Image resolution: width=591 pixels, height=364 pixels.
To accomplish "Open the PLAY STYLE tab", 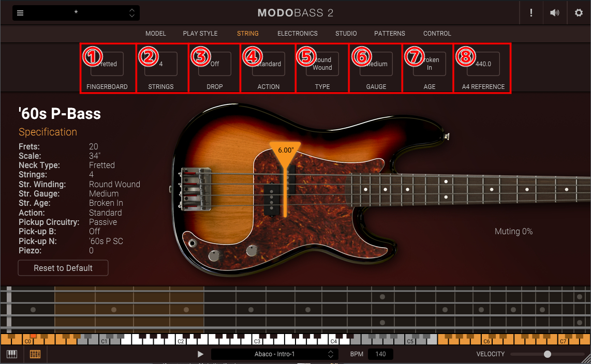I will [200, 34].
